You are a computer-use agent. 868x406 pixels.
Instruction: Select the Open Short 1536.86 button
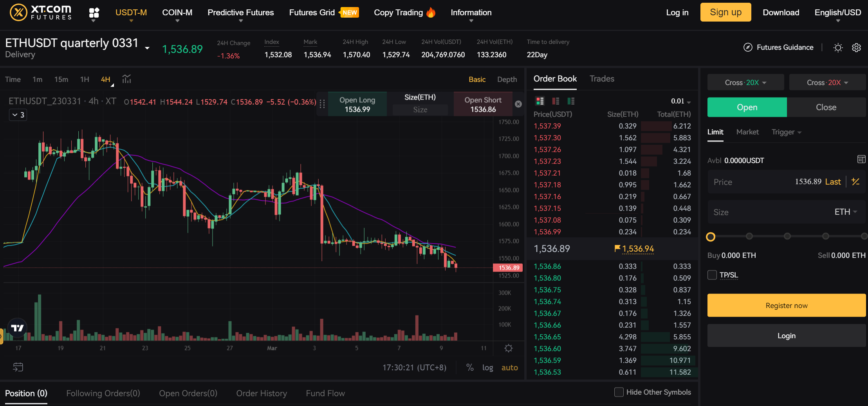coord(483,103)
